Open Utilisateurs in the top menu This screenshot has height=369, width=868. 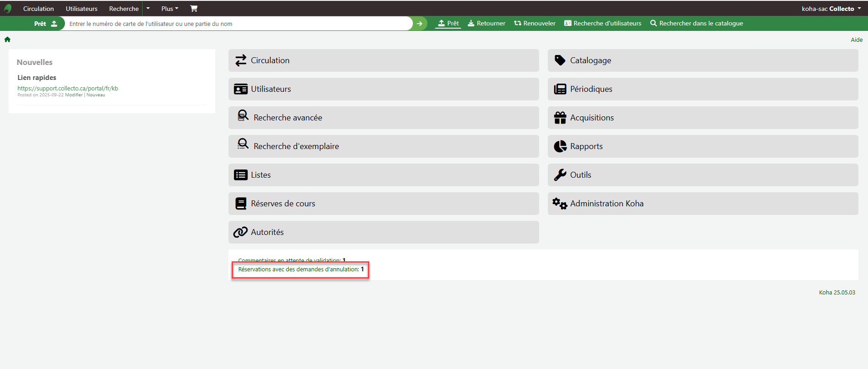[x=81, y=9]
